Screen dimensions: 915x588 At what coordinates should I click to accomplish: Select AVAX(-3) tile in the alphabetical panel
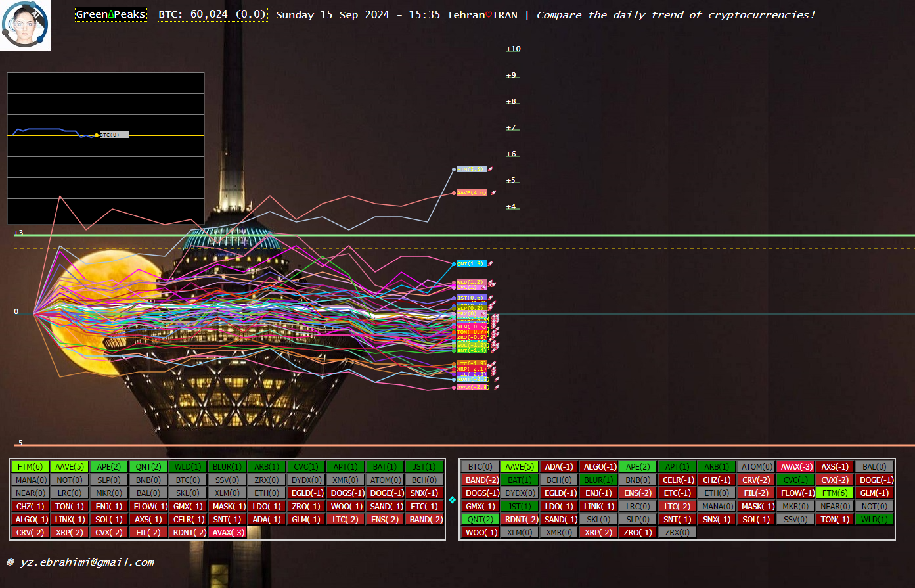click(x=795, y=467)
